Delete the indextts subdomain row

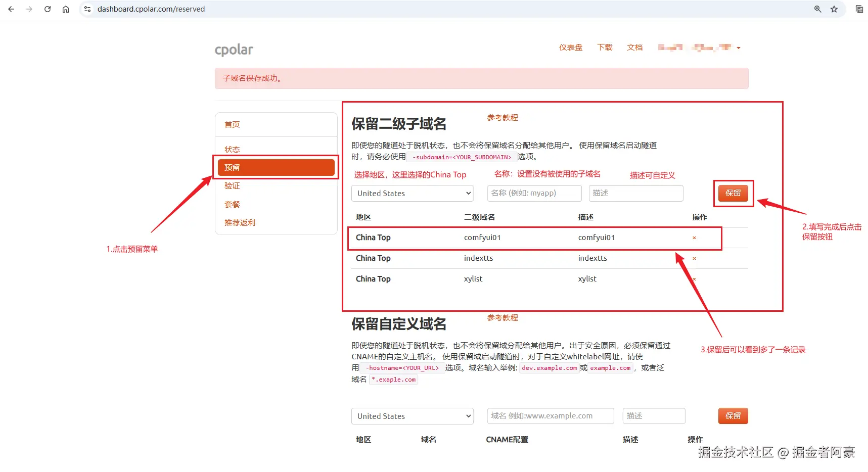click(694, 259)
